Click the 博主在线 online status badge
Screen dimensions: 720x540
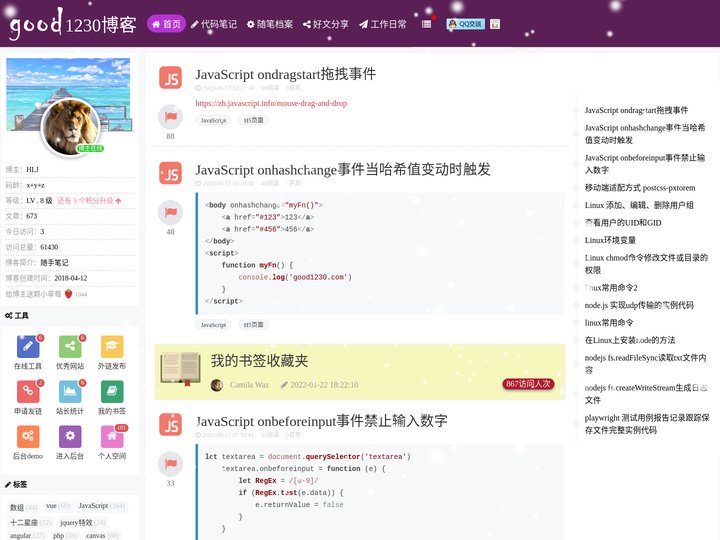(x=90, y=148)
